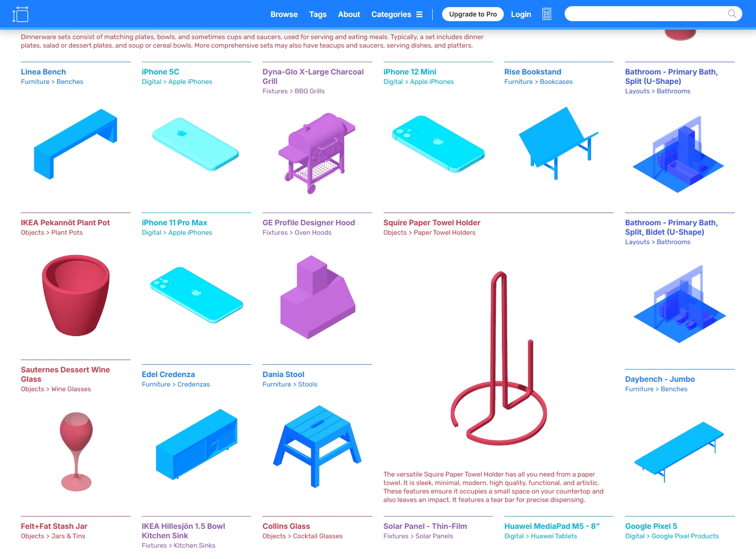Click the Upgrade to Pro button
756x559 pixels.
point(473,14)
